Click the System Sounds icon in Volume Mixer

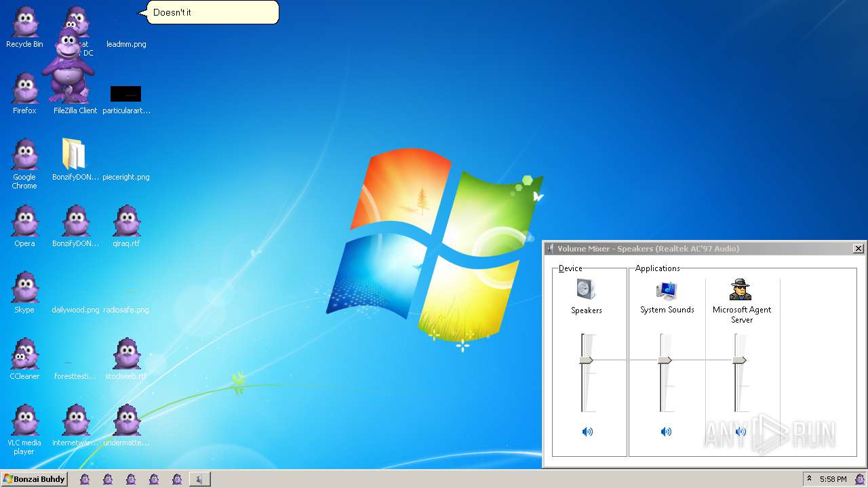(x=667, y=289)
